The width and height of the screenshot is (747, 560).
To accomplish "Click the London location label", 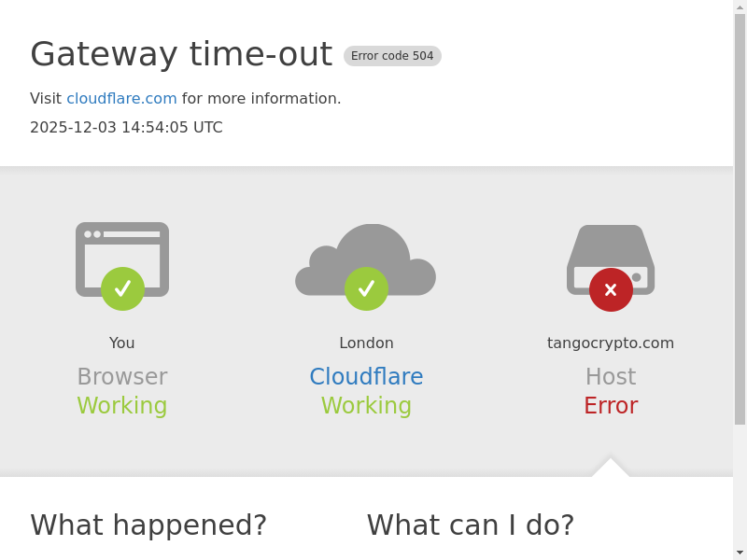I will 366,343.
